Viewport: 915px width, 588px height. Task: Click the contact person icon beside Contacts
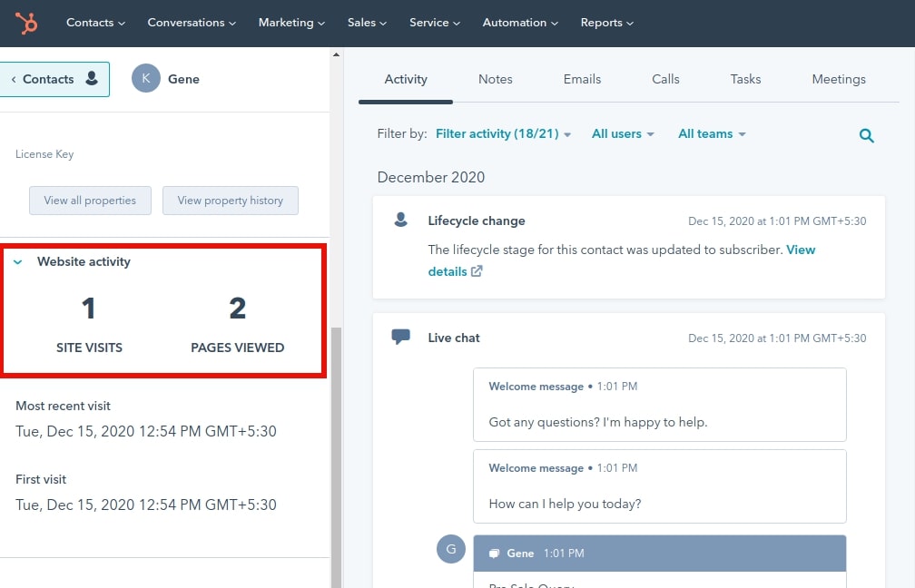[x=93, y=79]
